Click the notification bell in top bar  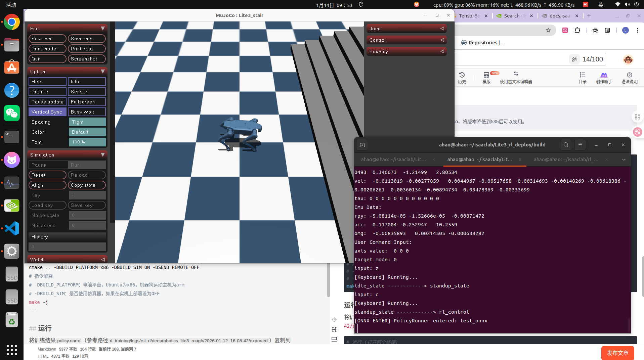(361, 5)
